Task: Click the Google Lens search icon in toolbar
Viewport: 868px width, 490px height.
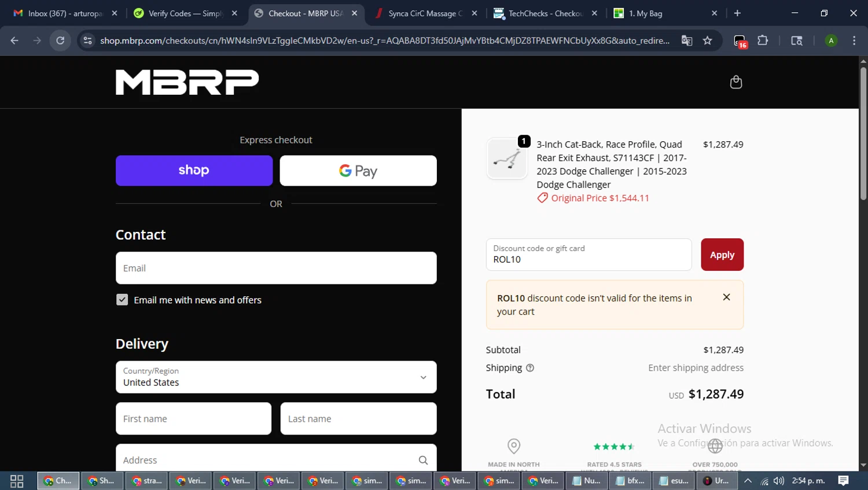Action: tap(797, 40)
